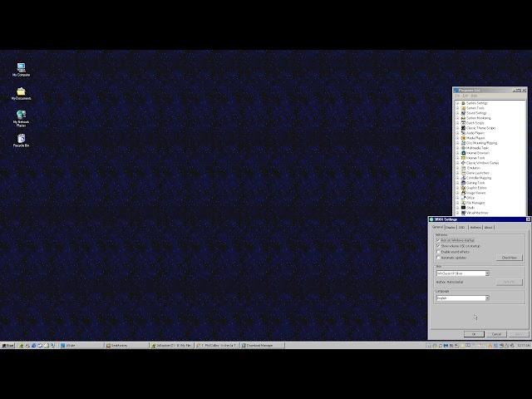The image size is (532, 399).
Task: Select the Graphic Editors tree icon
Action: (463, 188)
